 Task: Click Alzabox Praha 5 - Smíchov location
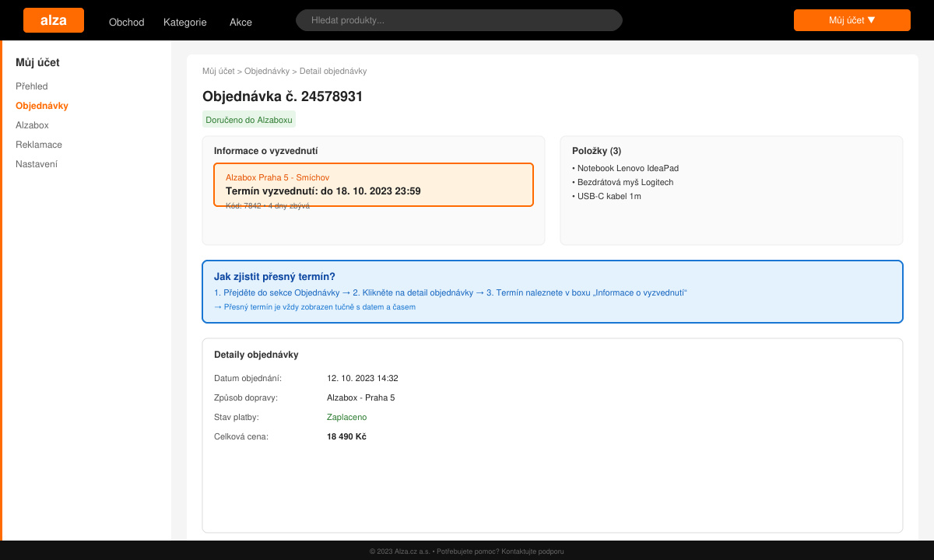pyautogui.click(x=277, y=178)
